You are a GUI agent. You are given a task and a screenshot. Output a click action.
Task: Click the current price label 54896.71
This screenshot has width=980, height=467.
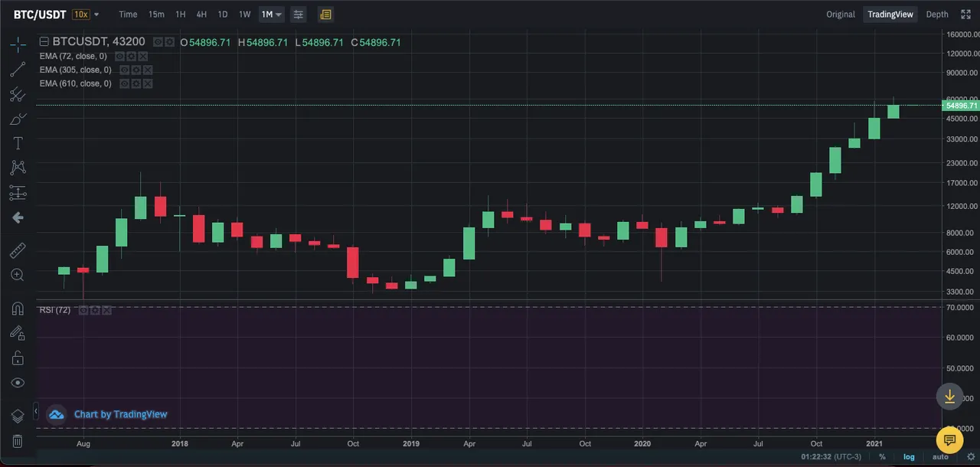coord(962,106)
